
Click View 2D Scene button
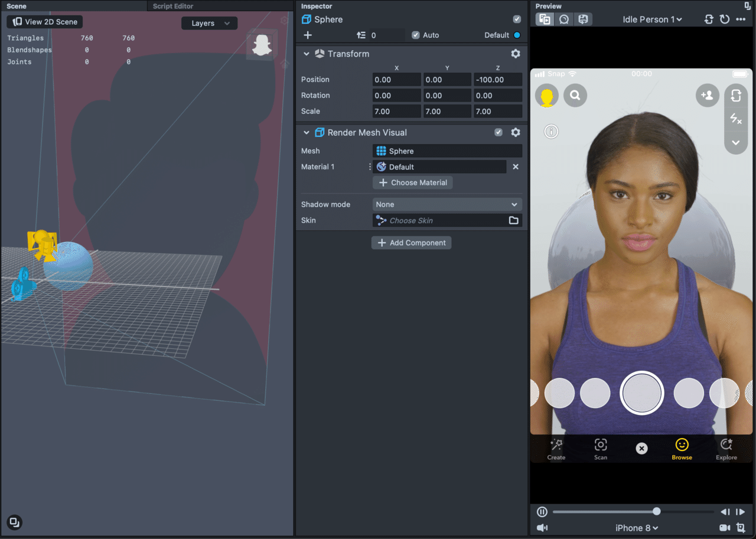click(45, 22)
